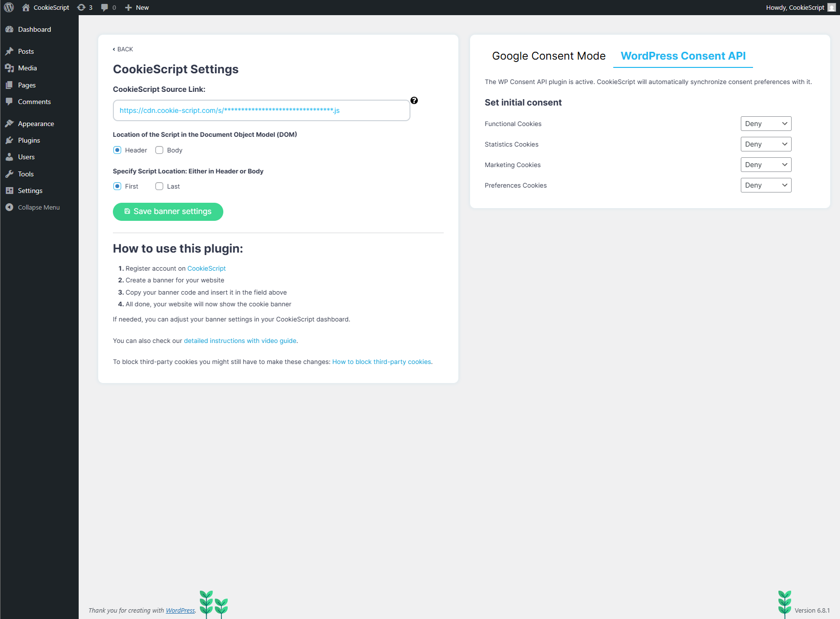Image resolution: width=840 pixels, height=619 pixels.
Task: Select the Last script position option
Action: pos(159,186)
